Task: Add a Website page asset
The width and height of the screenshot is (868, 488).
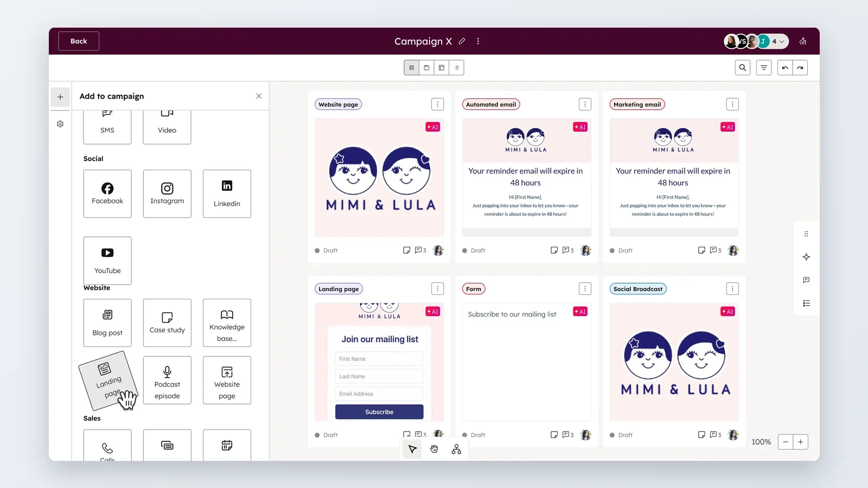Action: [x=227, y=380]
